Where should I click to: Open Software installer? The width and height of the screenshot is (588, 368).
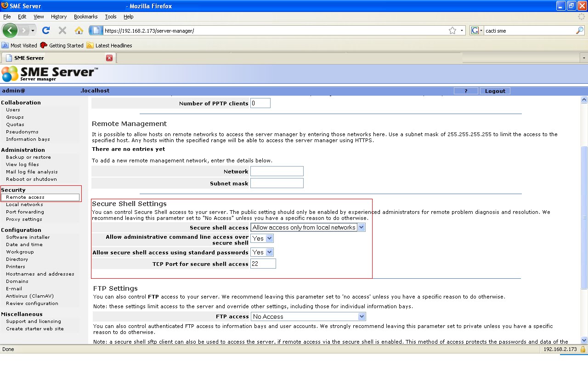[28, 237]
